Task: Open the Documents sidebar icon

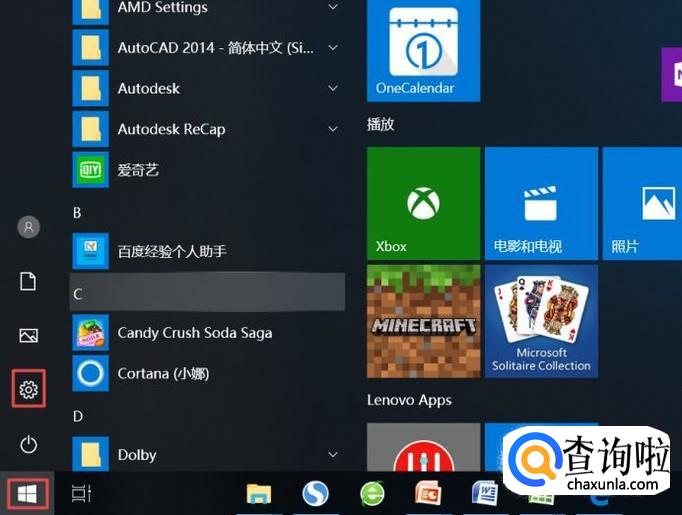Action: click(x=28, y=281)
